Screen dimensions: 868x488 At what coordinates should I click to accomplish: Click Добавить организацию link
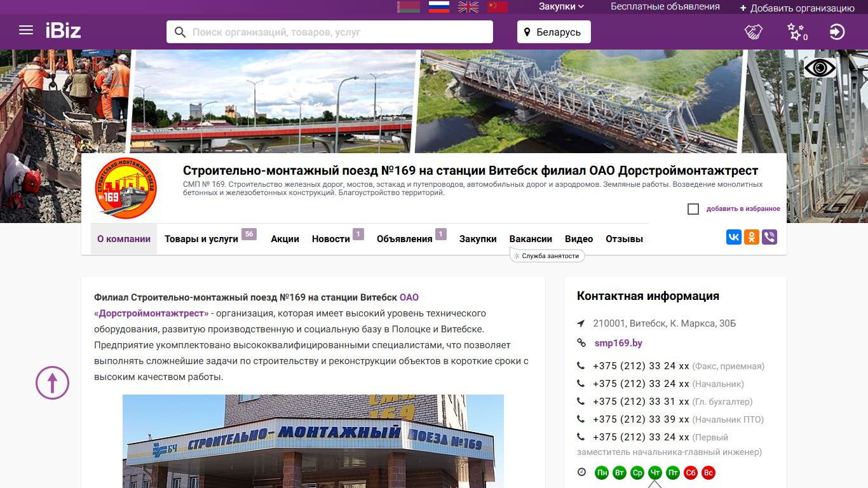797,8
